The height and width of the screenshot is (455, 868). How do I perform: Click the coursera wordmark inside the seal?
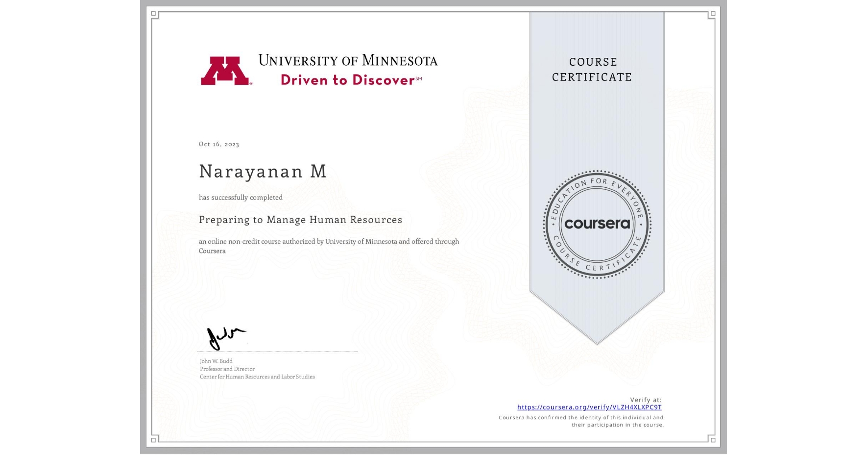(597, 224)
